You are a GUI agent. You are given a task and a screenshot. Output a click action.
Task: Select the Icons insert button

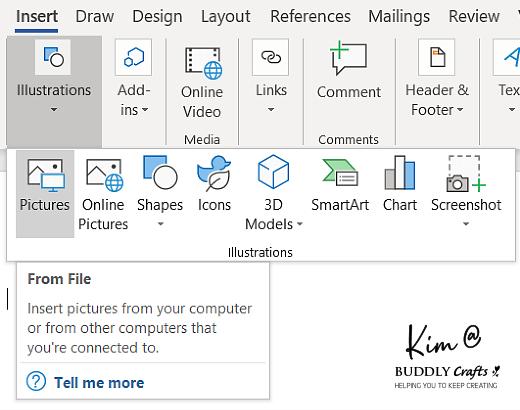(214, 183)
